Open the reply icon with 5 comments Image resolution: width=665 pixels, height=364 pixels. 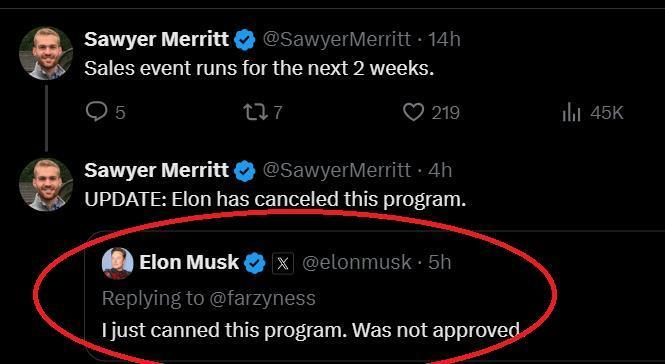pos(96,112)
